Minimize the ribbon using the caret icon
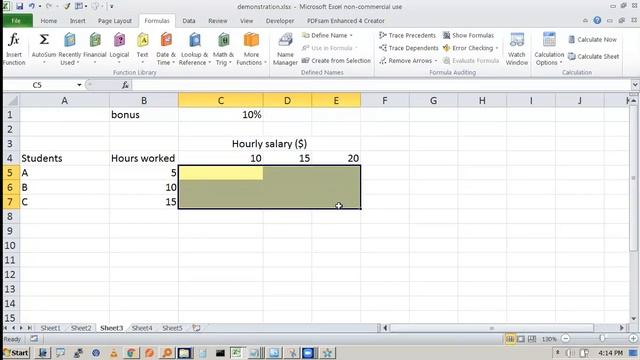This screenshot has width=640, height=360. coord(585,20)
